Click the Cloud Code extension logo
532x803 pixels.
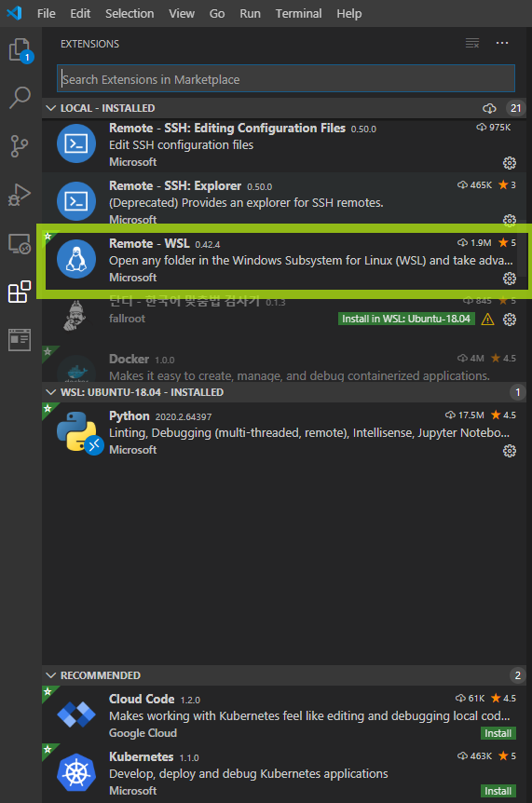point(76,715)
